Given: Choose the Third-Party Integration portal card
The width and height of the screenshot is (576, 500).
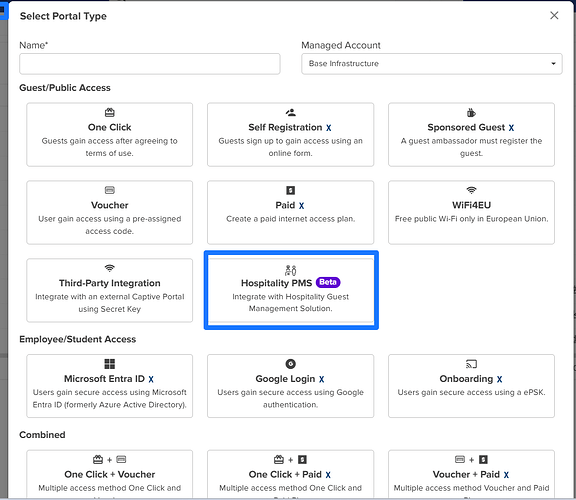Looking at the screenshot, I should (109, 290).
